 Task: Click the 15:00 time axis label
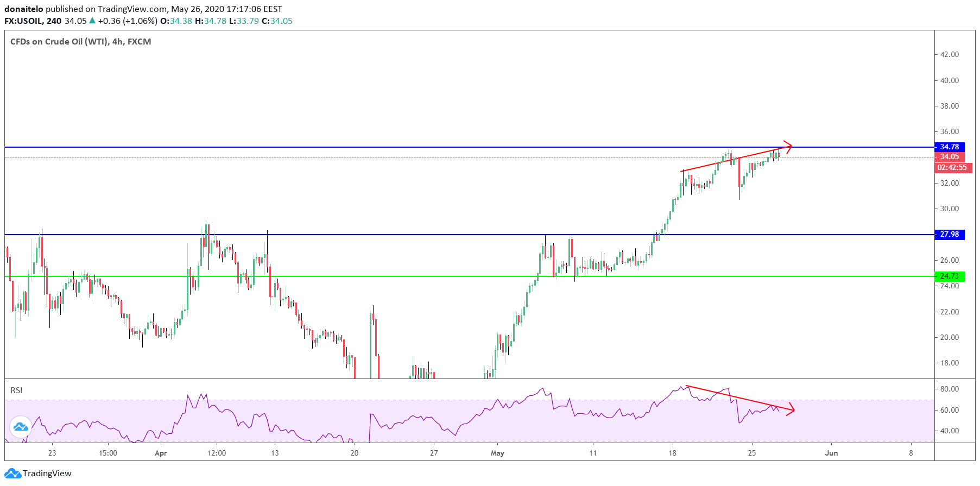[108, 453]
